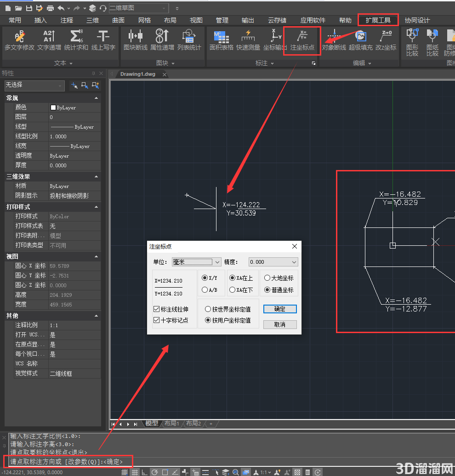Launch the 统计求和 tool
This screenshot has height=476, width=455.
point(76,40)
